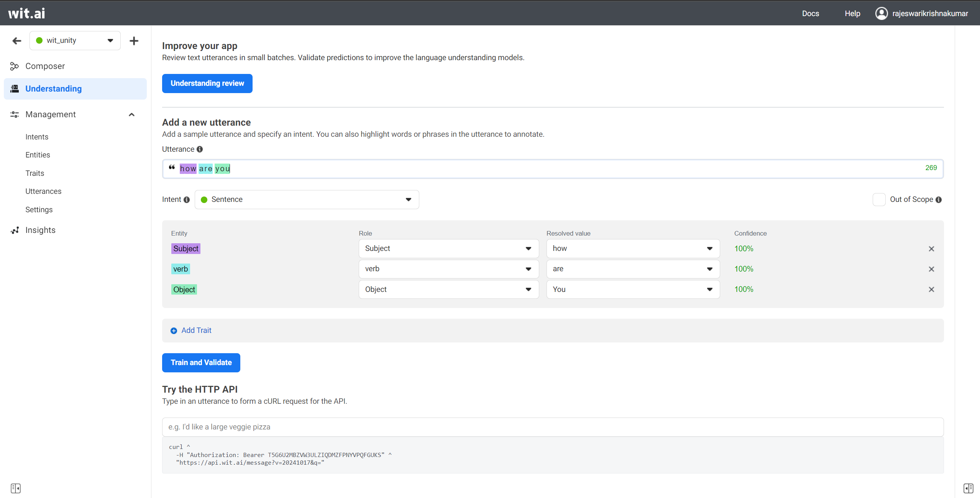Viewport: 980px width, 498px height.
Task: Go to the Entities page
Action: tap(38, 155)
